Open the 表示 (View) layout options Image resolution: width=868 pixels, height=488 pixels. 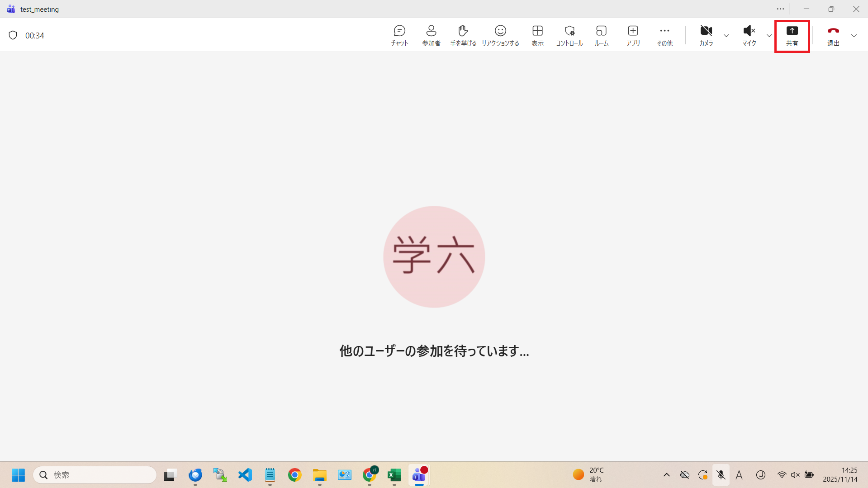pos(537,35)
